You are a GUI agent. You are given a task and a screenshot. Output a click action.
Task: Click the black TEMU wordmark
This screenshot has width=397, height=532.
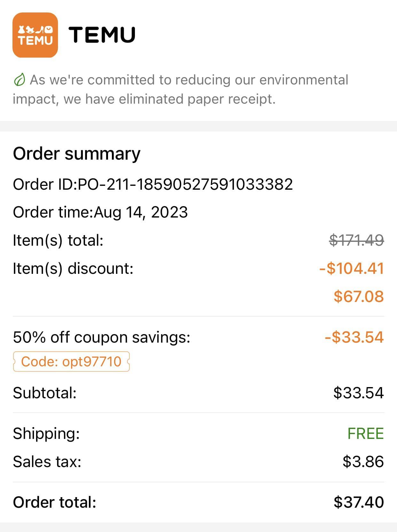102,35
